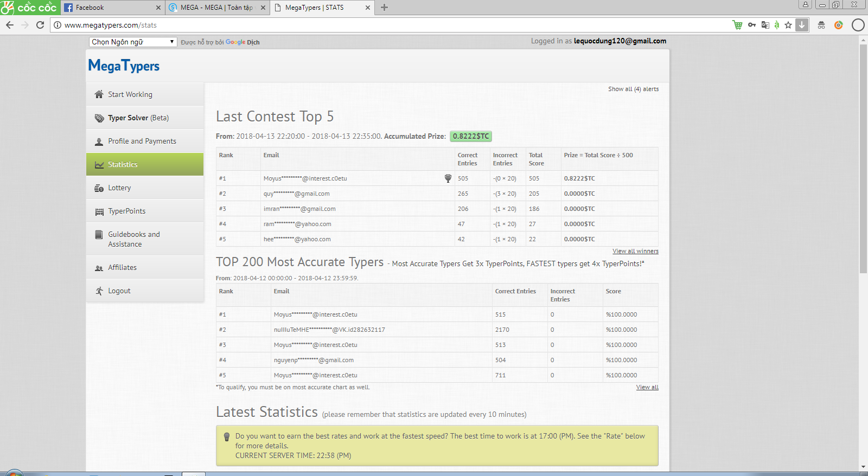Click the incognito spy icon in toolbar
The image size is (868, 476).
click(821, 25)
